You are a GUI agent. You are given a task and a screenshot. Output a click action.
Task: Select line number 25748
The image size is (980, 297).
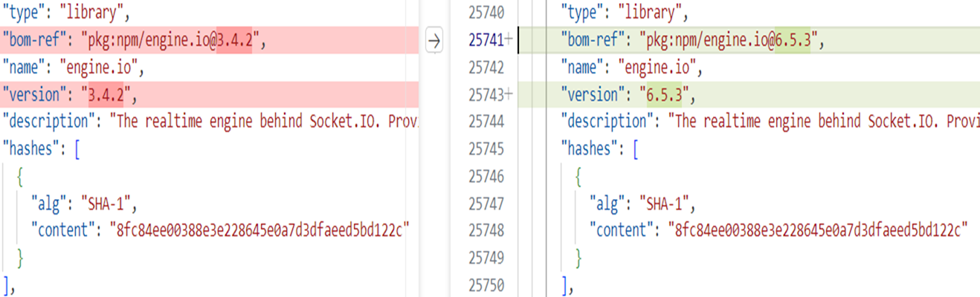pyautogui.click(x=487, y=231)
